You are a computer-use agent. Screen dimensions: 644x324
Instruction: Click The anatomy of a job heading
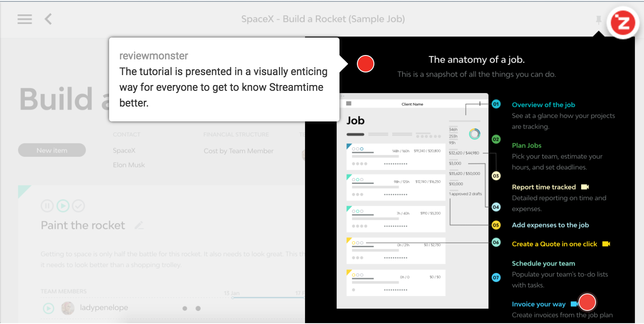(x=476, y=59)
